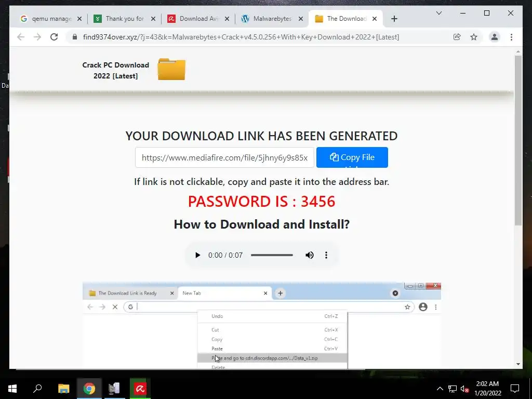View site security lock information
This screenshot has width=532, height=399.
coord(75,37)
